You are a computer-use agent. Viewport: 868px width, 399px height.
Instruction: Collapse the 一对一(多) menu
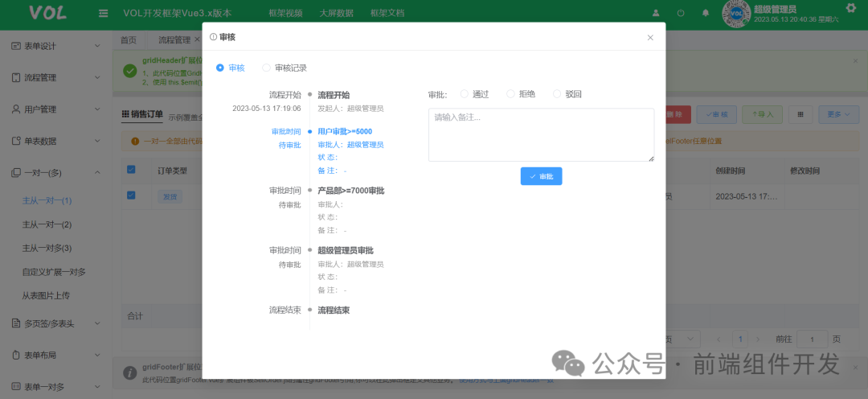pos(97,172)
